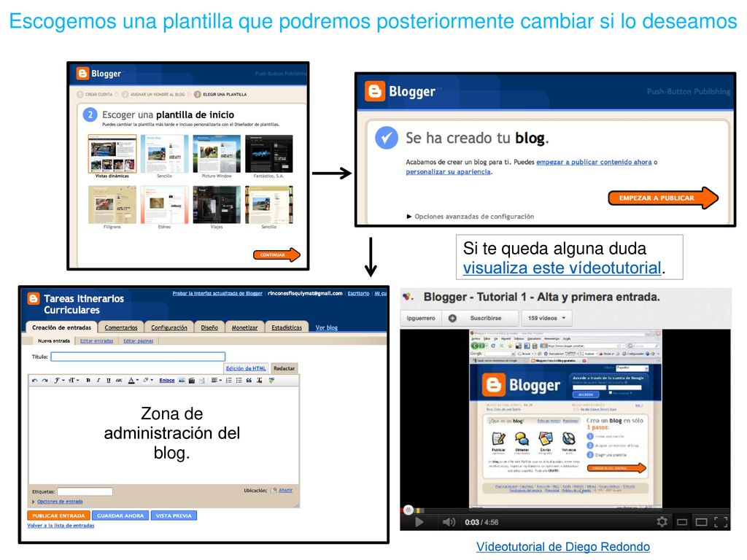
Task: Seek using the video progress bar handle
Action: pos(409,510)
